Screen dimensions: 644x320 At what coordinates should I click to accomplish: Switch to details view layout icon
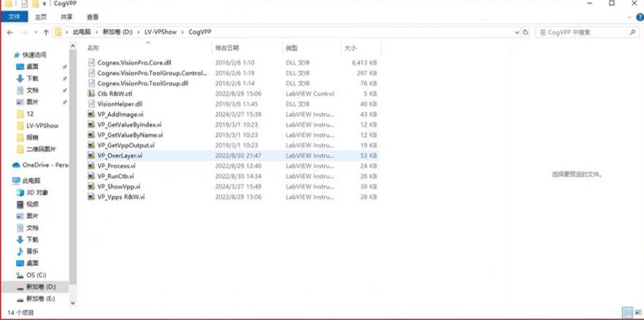(x=626, y=312)
